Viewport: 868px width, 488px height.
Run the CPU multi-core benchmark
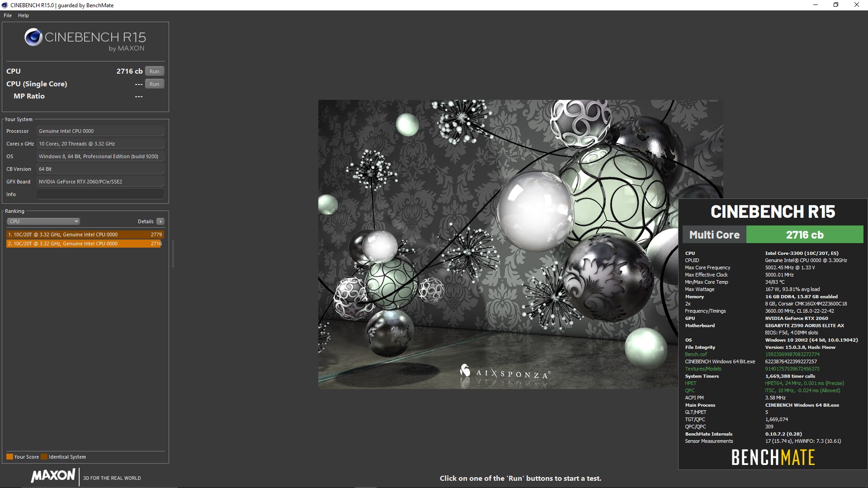coord(155,71)
